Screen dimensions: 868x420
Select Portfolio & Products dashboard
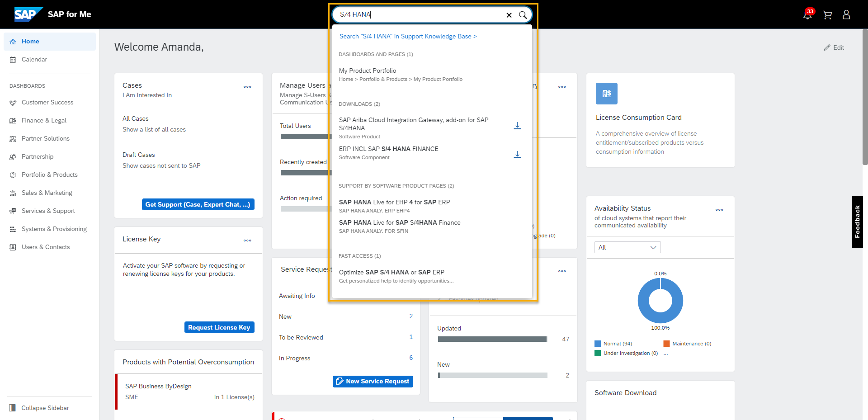pos(49,175)
